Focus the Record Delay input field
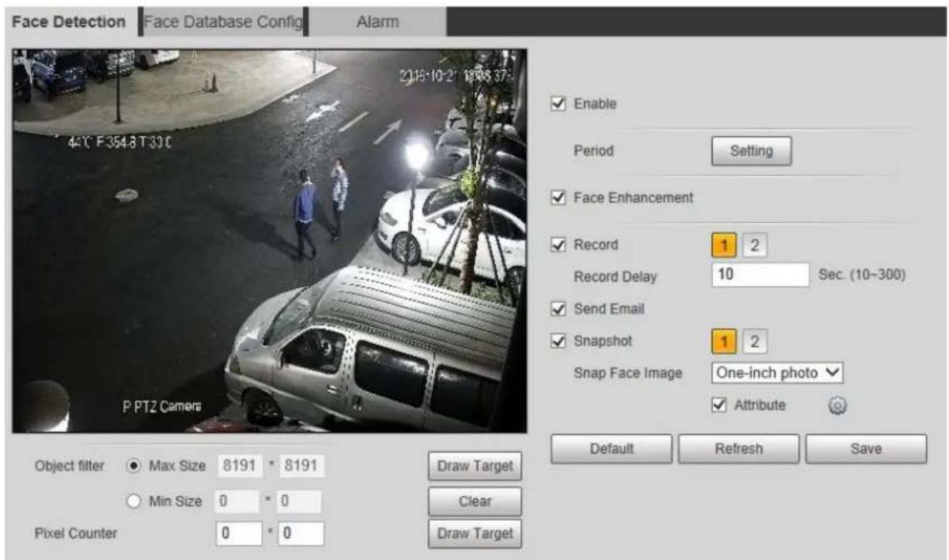Screen dimensions: 949x560 pyautogui.click(x=760, y=275)
